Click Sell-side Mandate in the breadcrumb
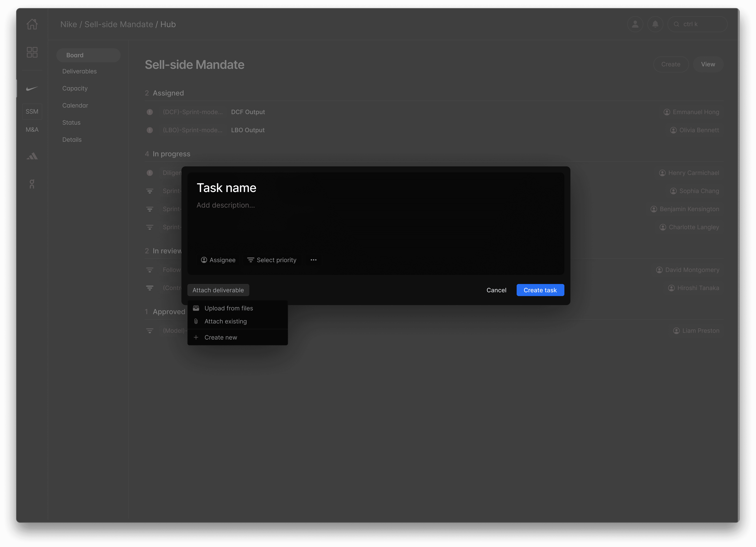Screen dimensions: 756x547 (x=119, y=24)
